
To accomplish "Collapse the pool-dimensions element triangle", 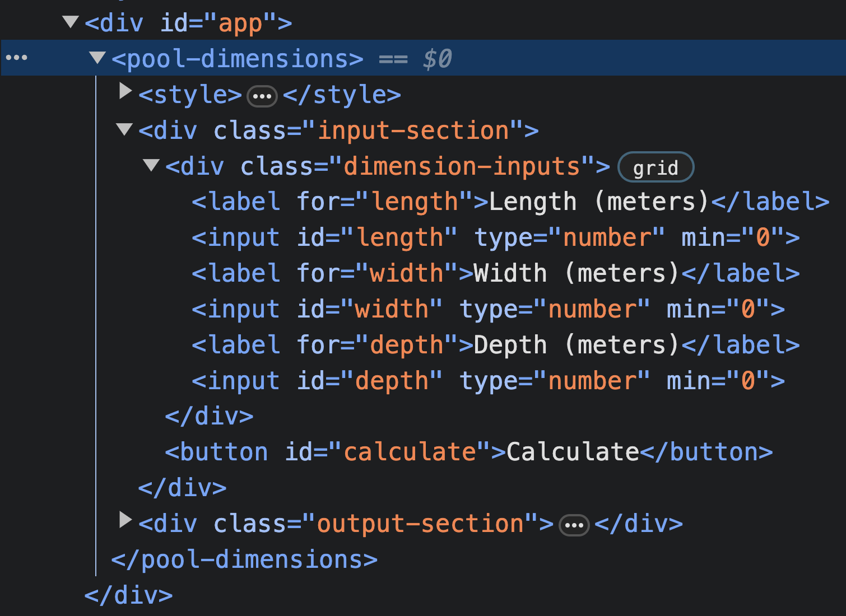I will click(97, 58).
